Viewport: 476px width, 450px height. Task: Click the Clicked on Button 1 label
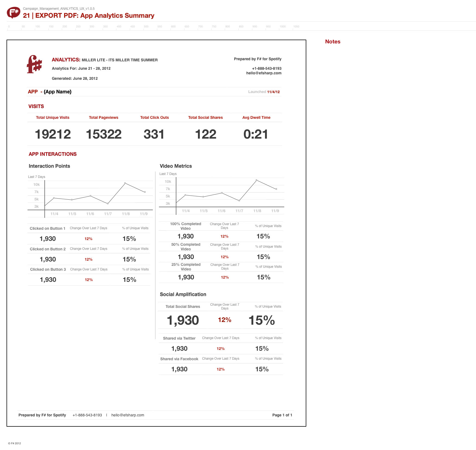coord(48,228)
